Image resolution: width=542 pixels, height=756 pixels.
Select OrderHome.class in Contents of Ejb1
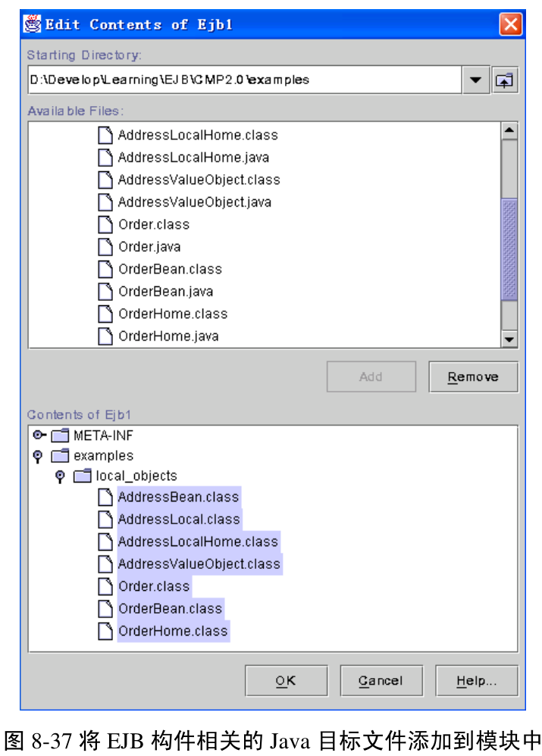pos(174,631)
